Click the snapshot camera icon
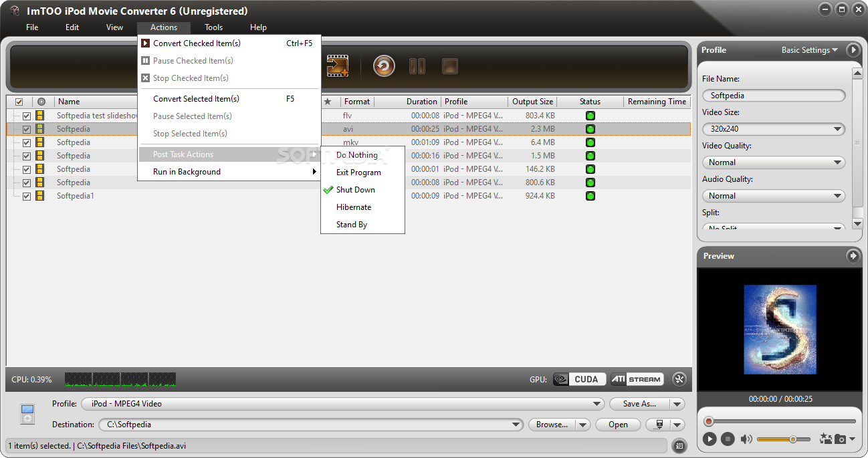868x458 pixels. [839, 439]
